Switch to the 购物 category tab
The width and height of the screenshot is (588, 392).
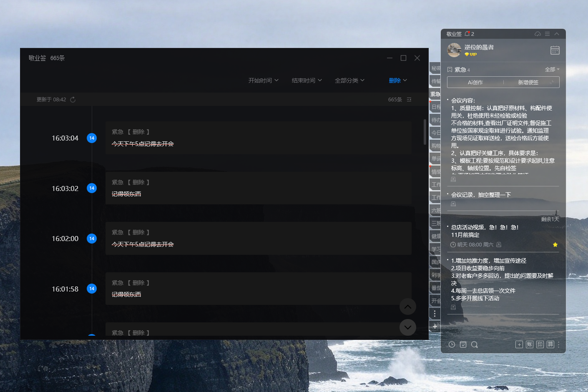tap(435, 146)
